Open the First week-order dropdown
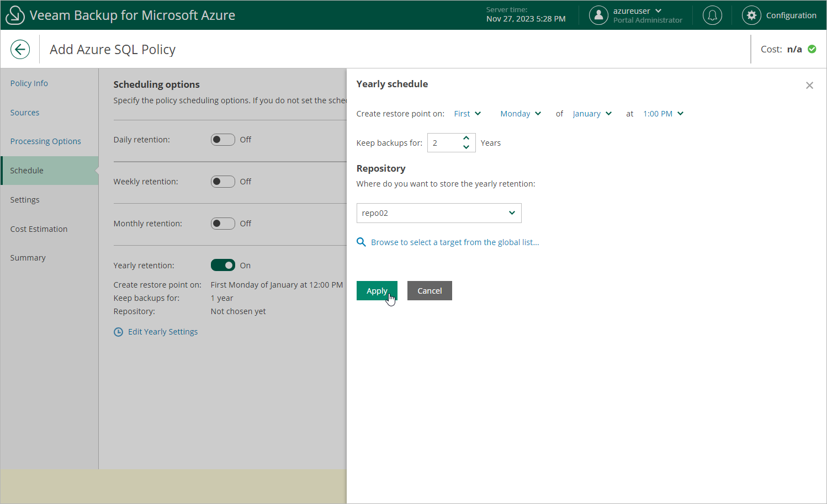This screenshot has height=504, width=827. [467, 114]
